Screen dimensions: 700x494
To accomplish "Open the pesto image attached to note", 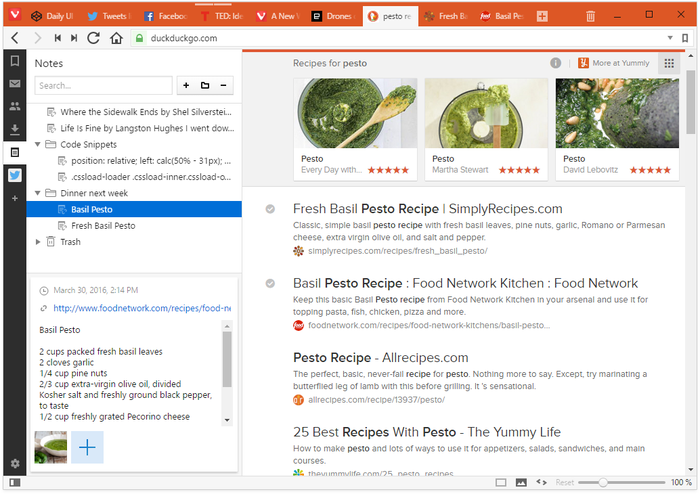I will click(x=50, y=447).
